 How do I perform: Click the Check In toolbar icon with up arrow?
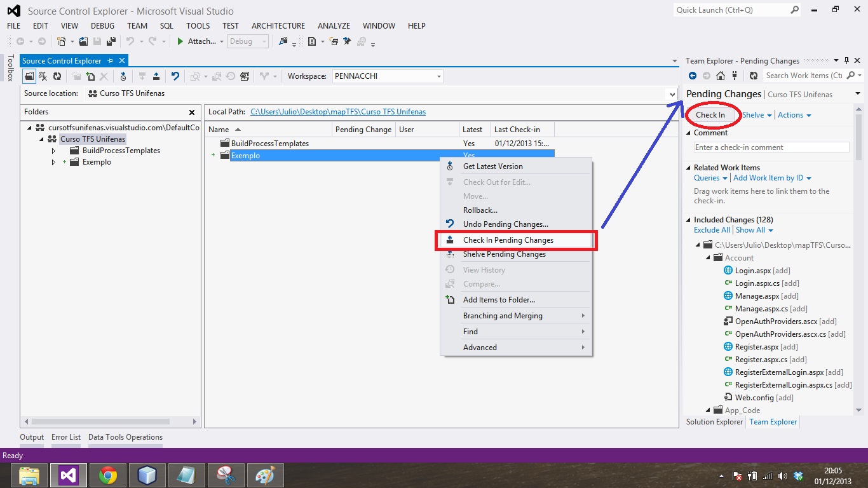[x=156, y=76]
